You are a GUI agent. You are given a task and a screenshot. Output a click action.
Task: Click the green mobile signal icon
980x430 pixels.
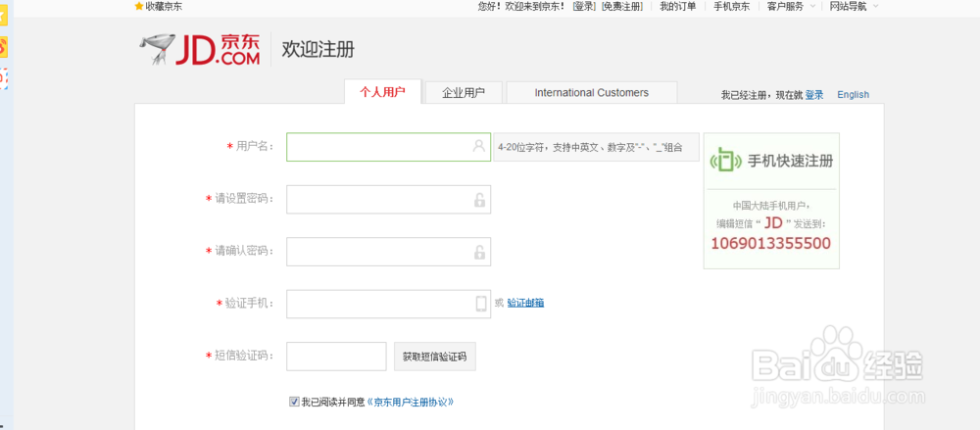pyautogui.click(x=724, y=161)
